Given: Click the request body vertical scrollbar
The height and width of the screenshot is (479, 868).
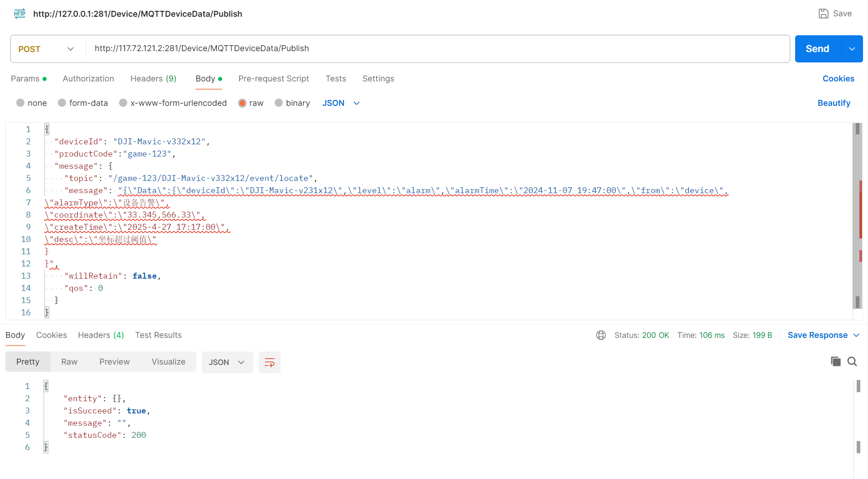Looking at the screenshot, I should pos(857,217).
